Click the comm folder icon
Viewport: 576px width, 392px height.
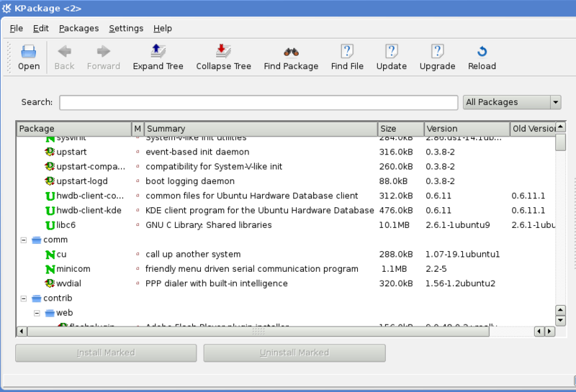click(37, 240)
